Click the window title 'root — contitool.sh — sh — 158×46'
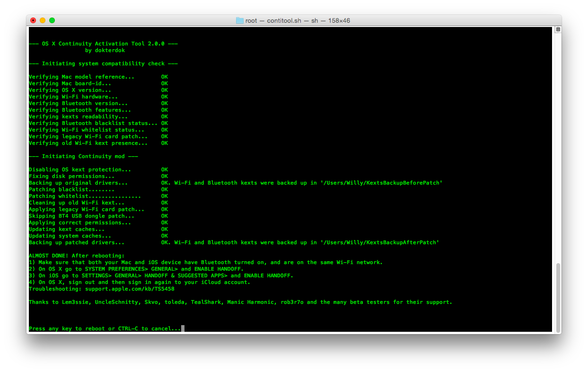588x372 pixels. [x=298, y=20]
